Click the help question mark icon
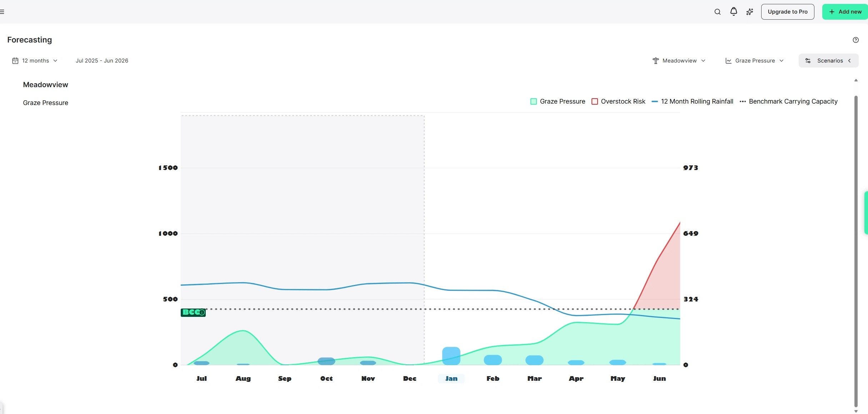The height and width of the screenshot is (414, 868). (x=855, y=40)
